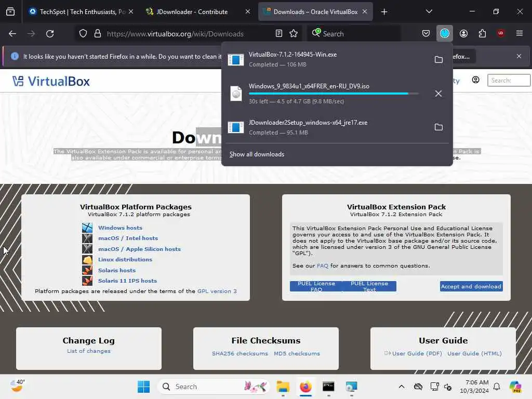Open weather widget showing 40°

tap(17, 386)
